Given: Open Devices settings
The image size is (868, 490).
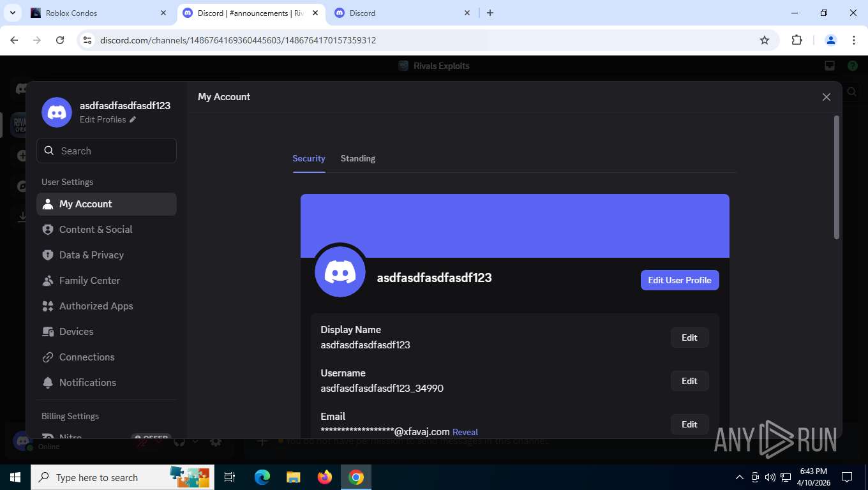Looking at the screenshot, I should [107, 332].
